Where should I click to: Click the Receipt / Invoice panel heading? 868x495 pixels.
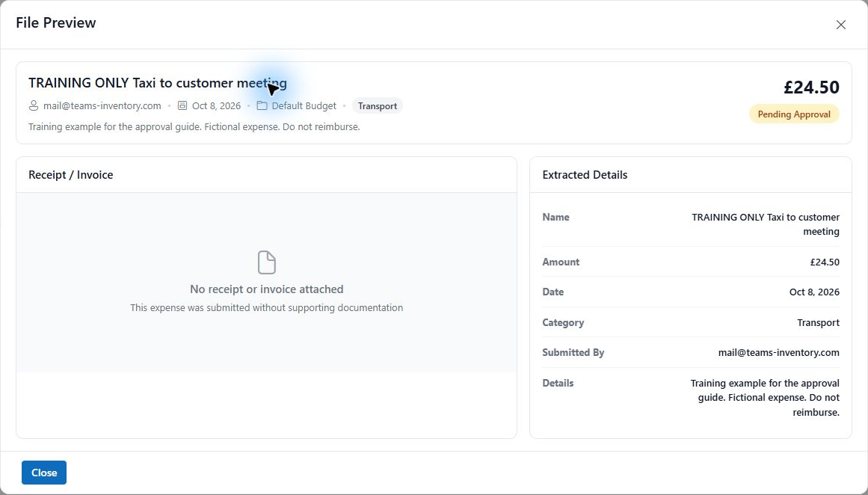[x=71, y=174]
